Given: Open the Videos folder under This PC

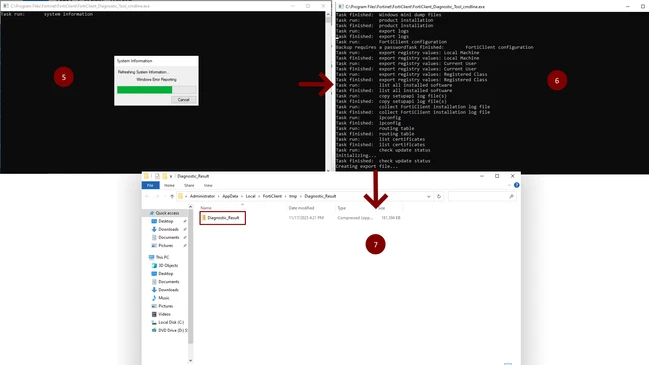Looking at the screenshot, I should click(x=164, y=314).
